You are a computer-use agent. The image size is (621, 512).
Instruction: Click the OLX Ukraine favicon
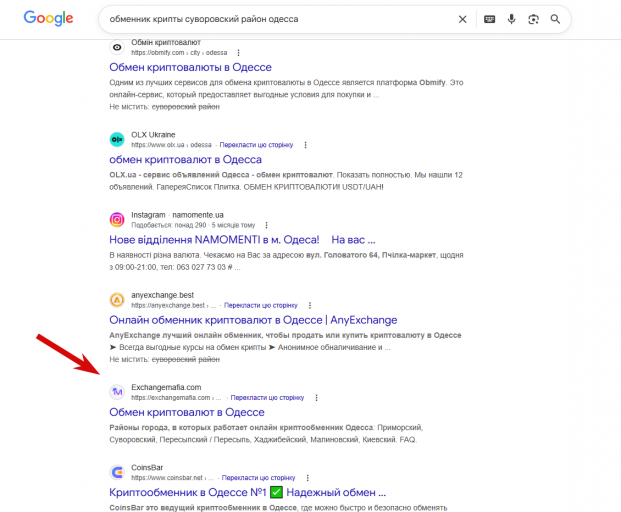pyautogui.click(x=117, y=139)
